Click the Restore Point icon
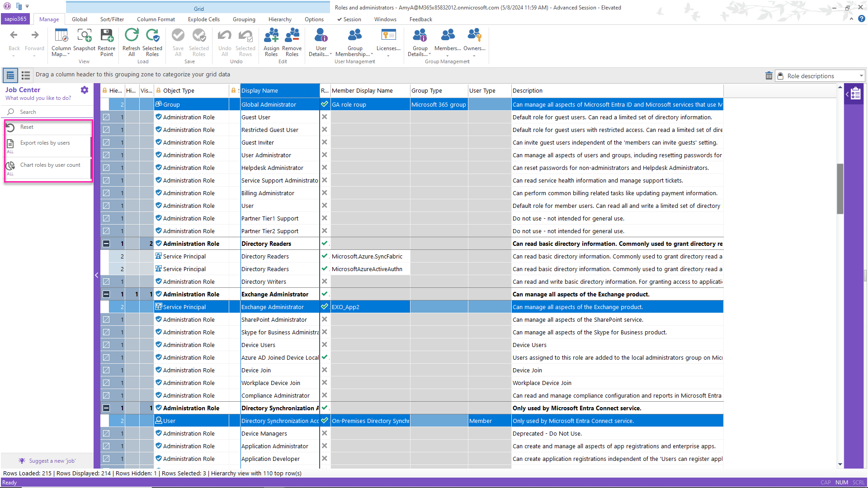868x488 pixels. click(107, 42)
